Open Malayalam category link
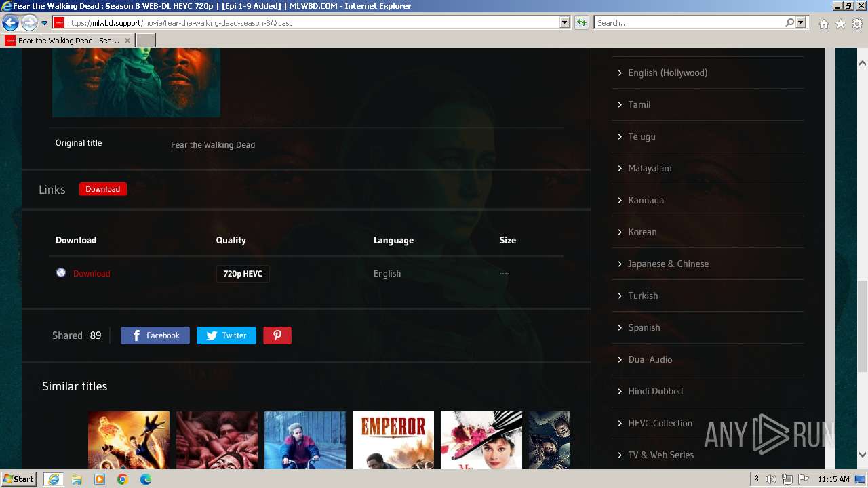Screen dimensions: 868x488 click(650, 168)
